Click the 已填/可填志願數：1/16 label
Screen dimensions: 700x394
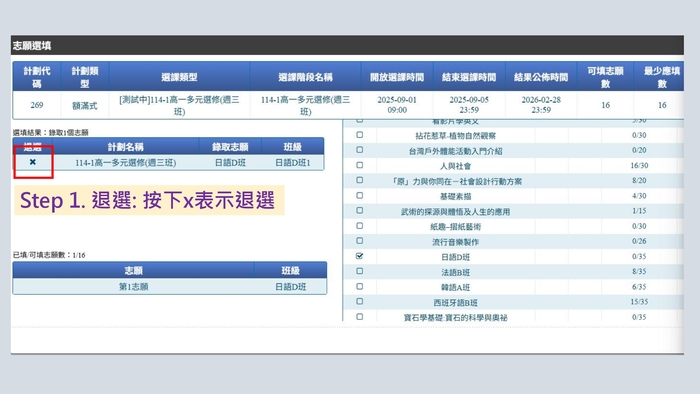[49, 255]
